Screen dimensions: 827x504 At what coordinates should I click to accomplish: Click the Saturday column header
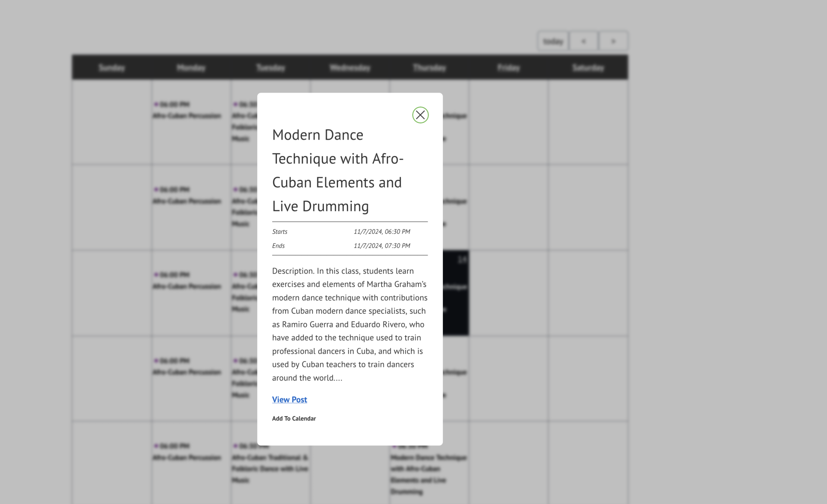click(x=588, y=67)
